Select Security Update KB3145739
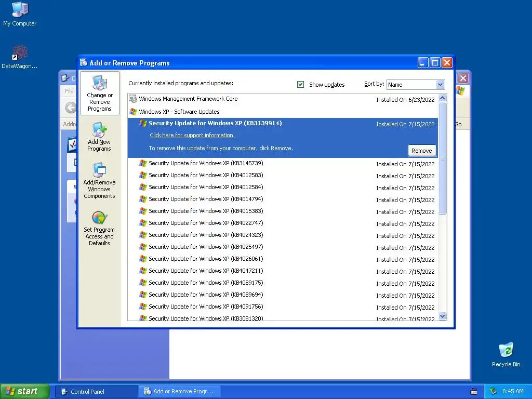The width and height of the screenshot is (532, 399). [x=283, y=164]
